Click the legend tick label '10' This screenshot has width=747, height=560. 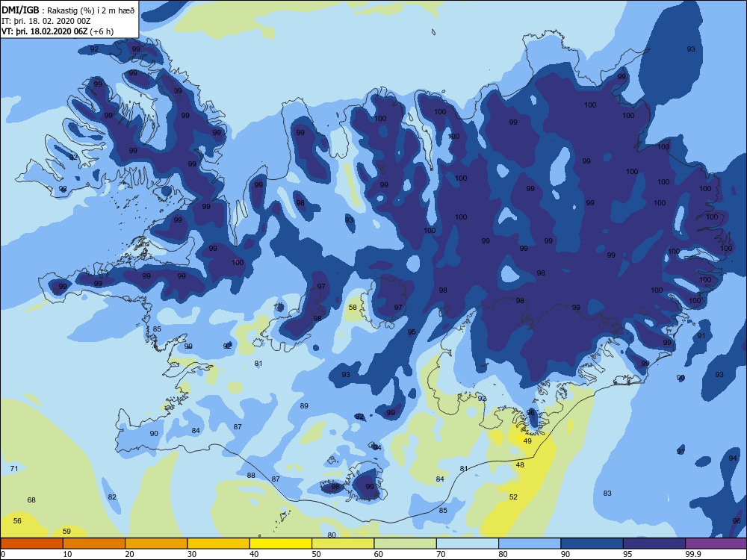click(x=68, y=554)
